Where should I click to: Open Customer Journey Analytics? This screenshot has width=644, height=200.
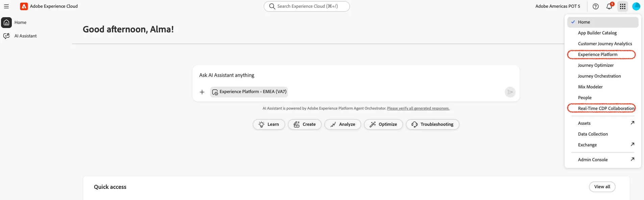[x=603, y=44]
